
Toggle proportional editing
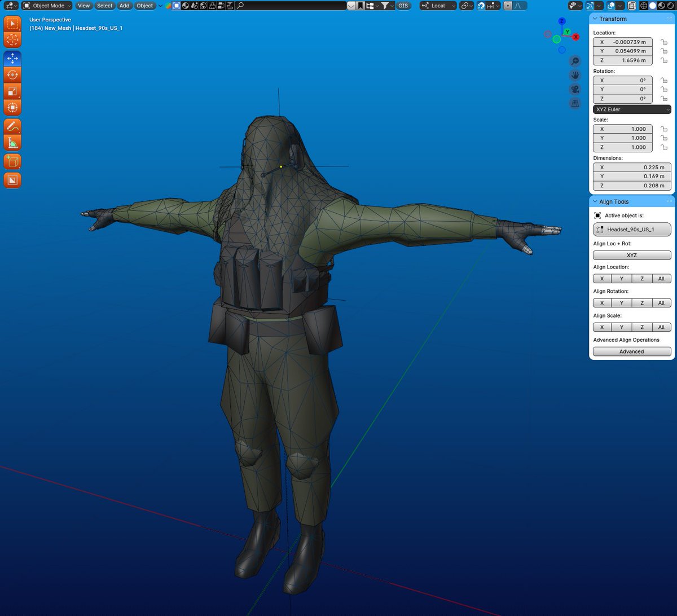click(x=508, y=6)
